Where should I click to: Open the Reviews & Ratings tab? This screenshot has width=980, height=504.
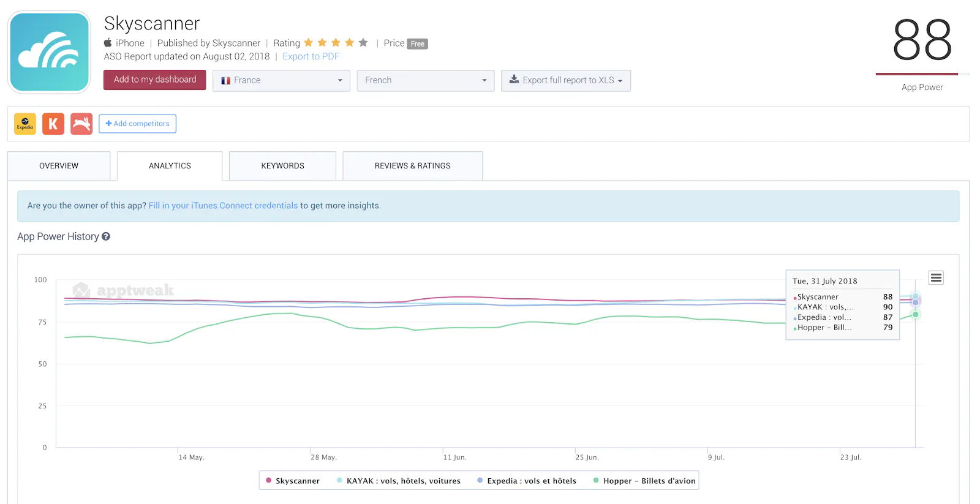[x=412, y=166]
